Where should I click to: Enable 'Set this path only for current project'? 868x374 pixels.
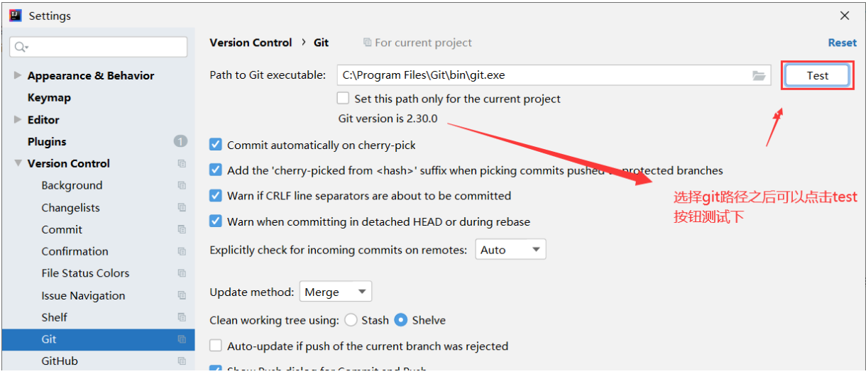click(x=344, y=99)
